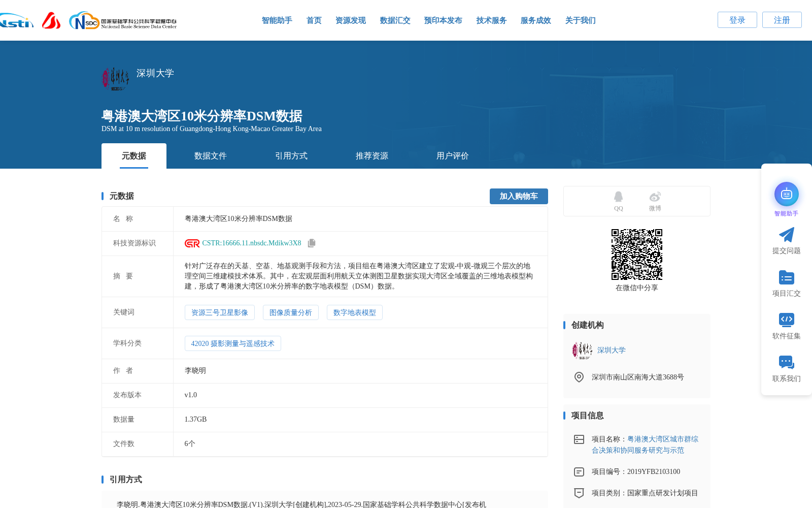Screen dimensions: 812x508
Task: Click the 项目类别 value 国家重点研发计划项目
Action: click(663, 493)
